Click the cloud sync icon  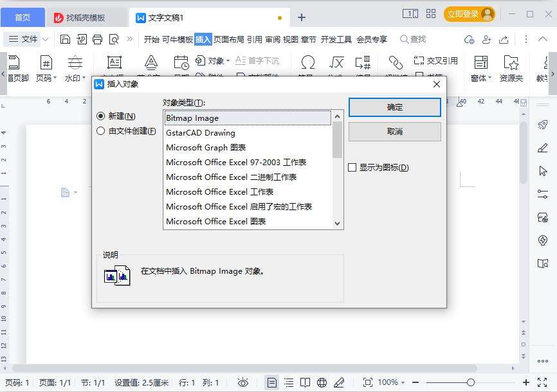coord(469,39)
